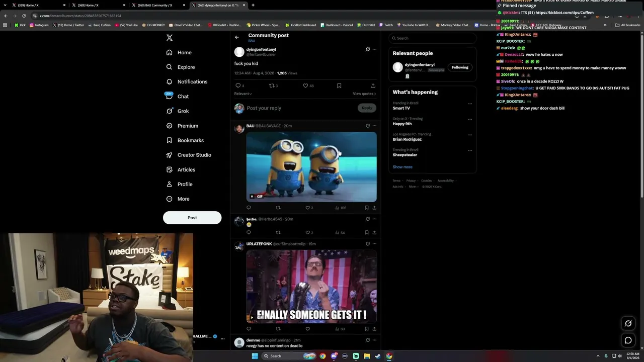Open more options on herbo's reply

click(x=374, y=219)
